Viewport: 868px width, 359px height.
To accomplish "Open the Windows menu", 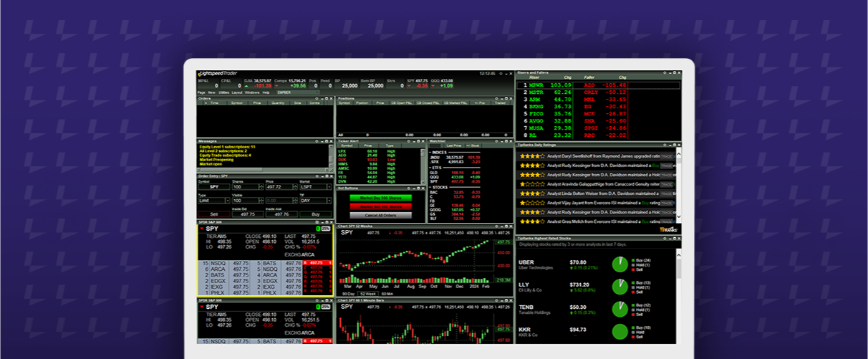I will 252,92.
